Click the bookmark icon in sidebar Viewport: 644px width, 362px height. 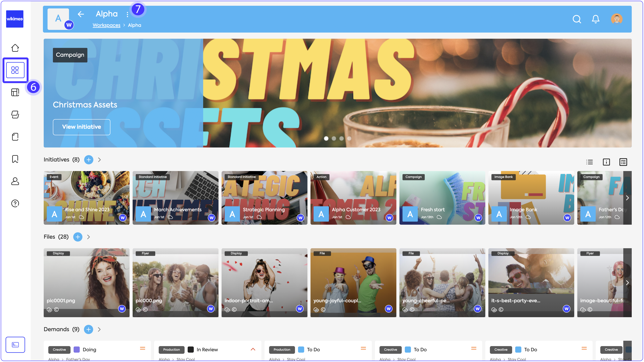(x=15, y=159)
